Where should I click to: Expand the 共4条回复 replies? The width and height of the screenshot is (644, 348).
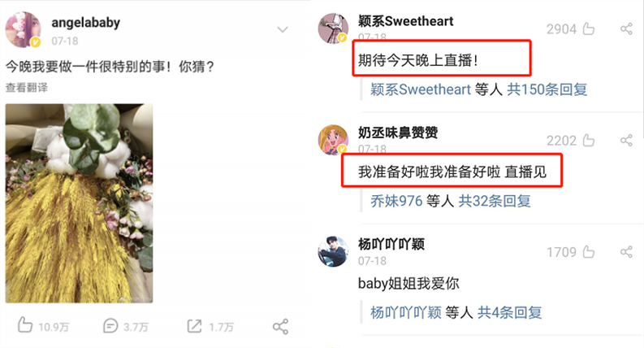pos(509,312)
